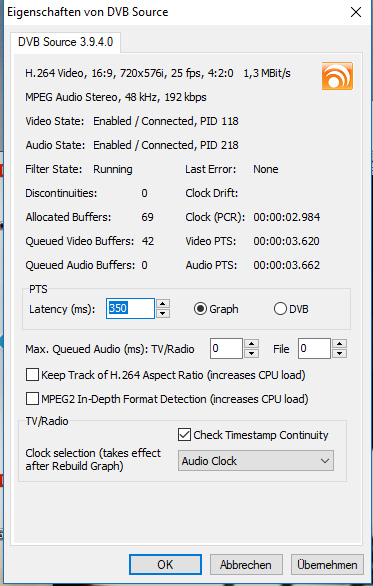Open the Audio Clock selection dropdown
The width and height of the screenshot is (373, 586).
256,461
